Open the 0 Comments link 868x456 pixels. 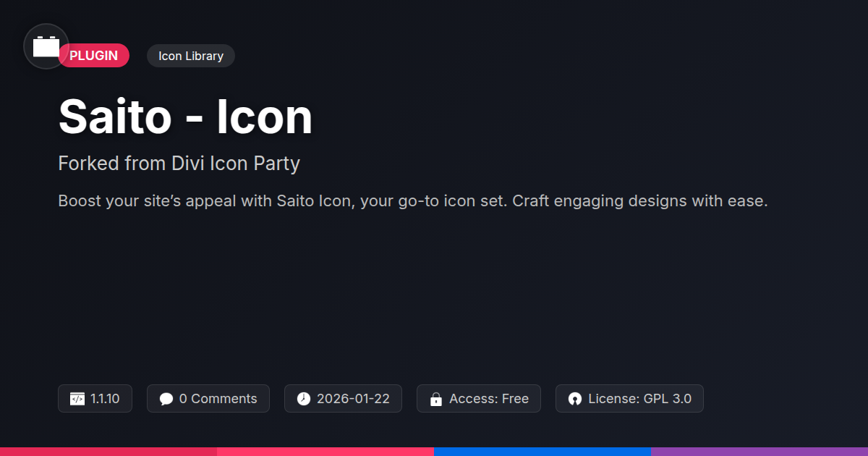(x=218, y=399)
